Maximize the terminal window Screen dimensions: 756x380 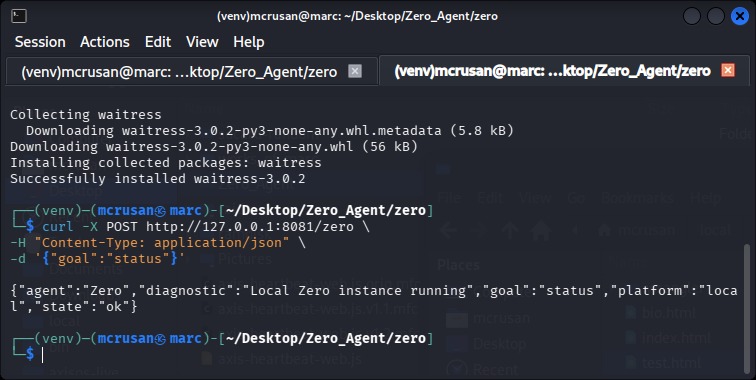716,16
